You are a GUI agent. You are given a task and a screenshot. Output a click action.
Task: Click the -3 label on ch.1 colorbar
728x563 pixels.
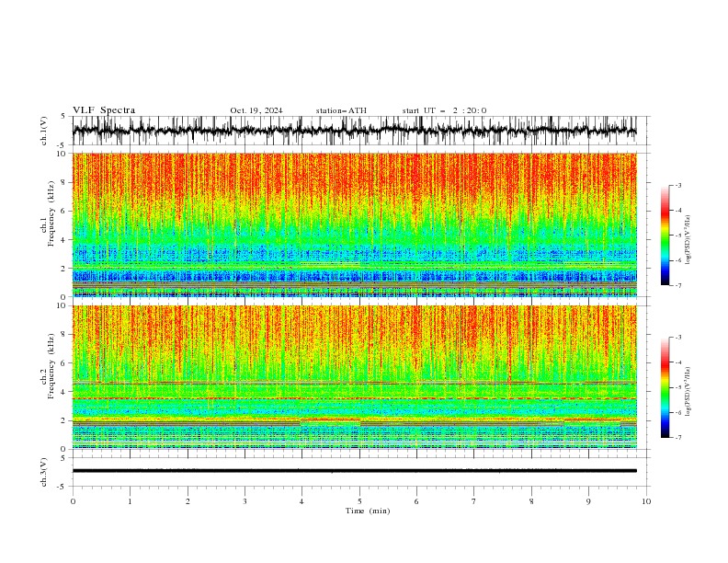[678, 185]
